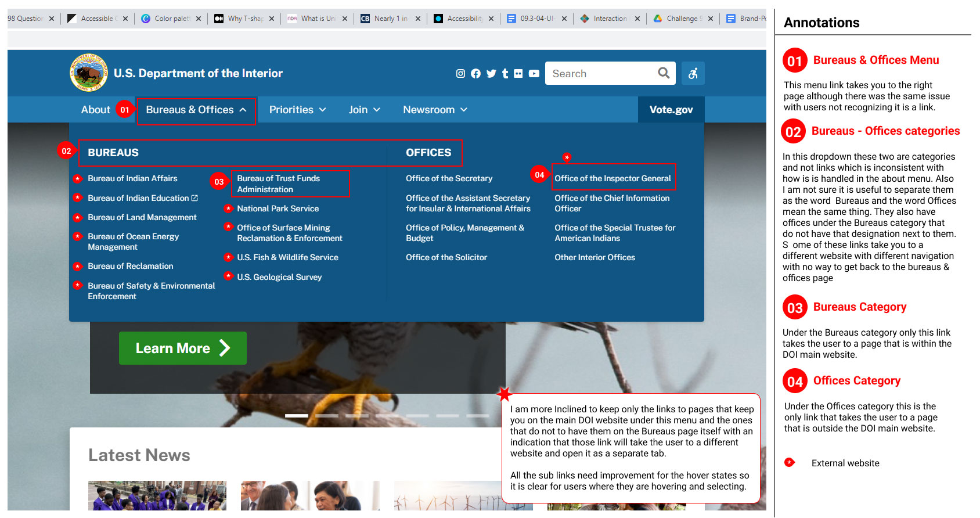Open the Flickr social icon

pos(518,74)
